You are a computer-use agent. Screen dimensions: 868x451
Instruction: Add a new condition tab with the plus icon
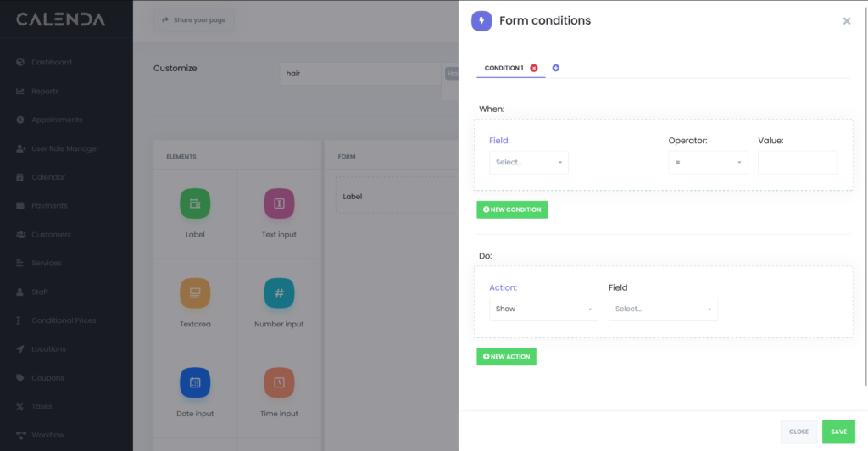[556, 68]
